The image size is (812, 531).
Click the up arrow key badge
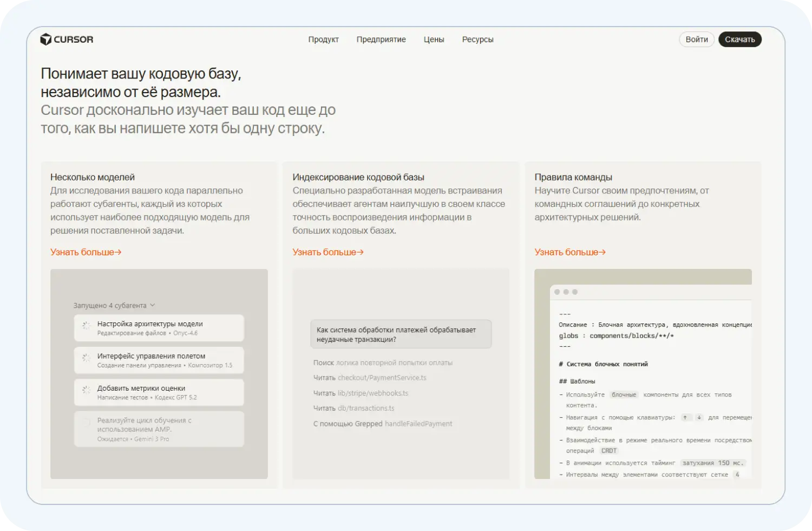click(x=685, y=417)
